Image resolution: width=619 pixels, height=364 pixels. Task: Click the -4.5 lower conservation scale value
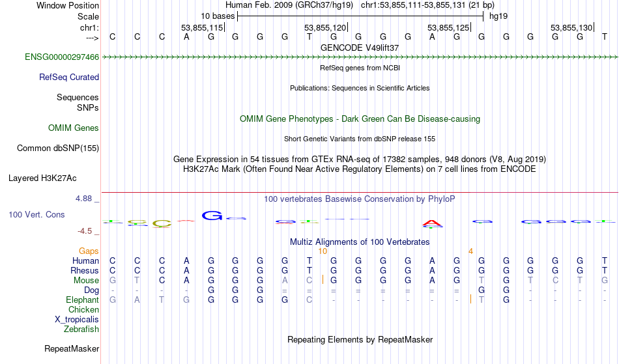[x=85, y=231]
